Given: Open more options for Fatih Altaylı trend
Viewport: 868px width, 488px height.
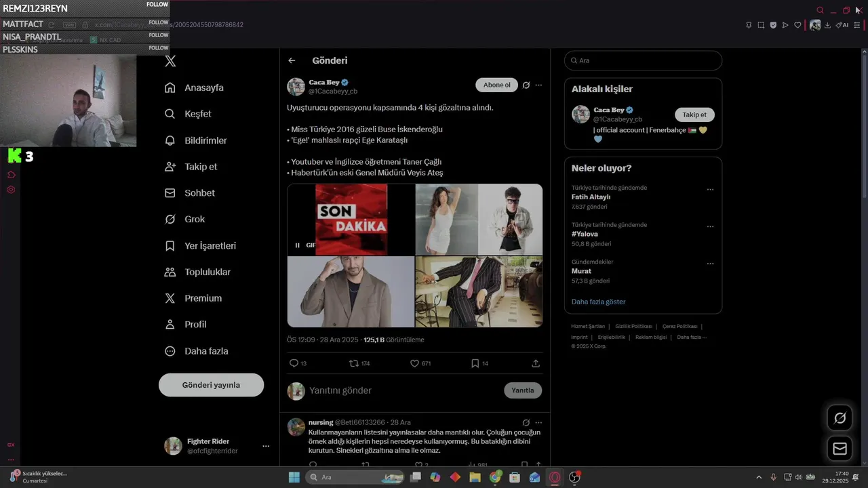Looking at the screenshot, I should (x=710, y=190).
